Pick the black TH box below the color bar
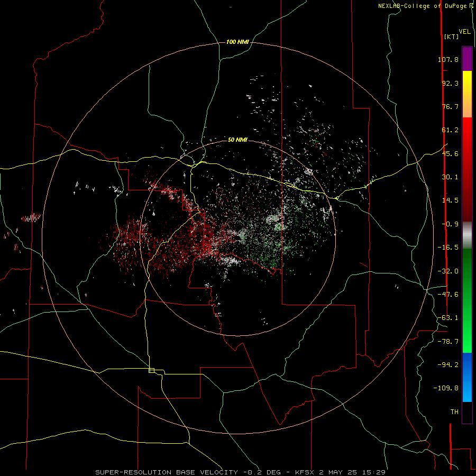Image resolution: width=476 pixels, height=476 pixels. [467, 413]
